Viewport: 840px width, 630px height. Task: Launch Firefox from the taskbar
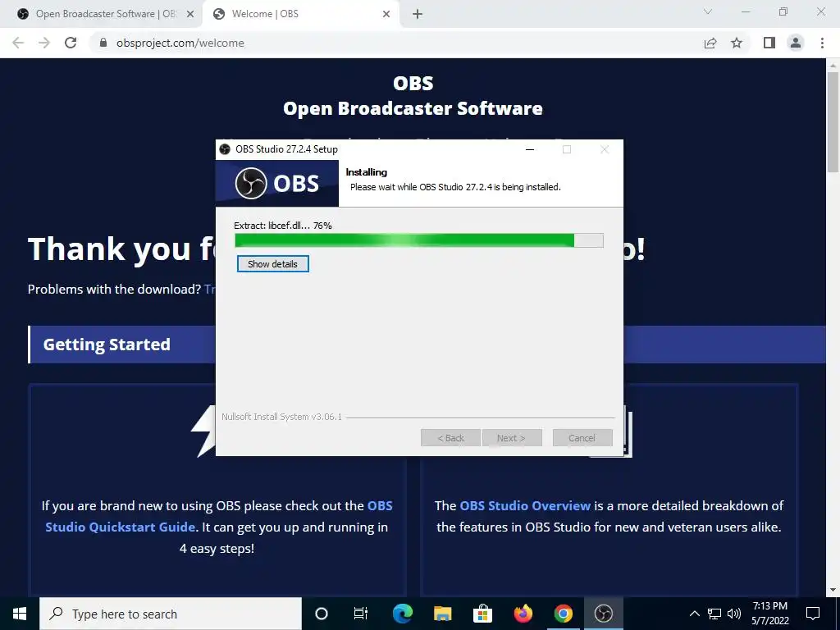tap(523, 614)
